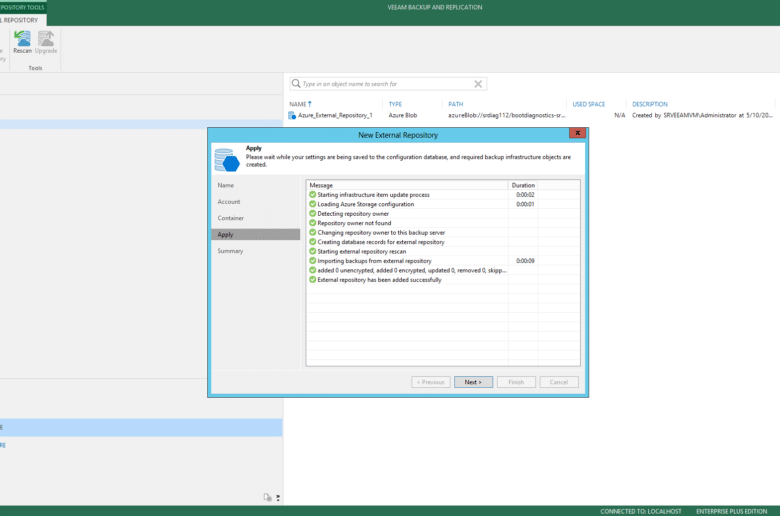Click the < Previous button
780x516 pixels.
click(x=431, y=382)
